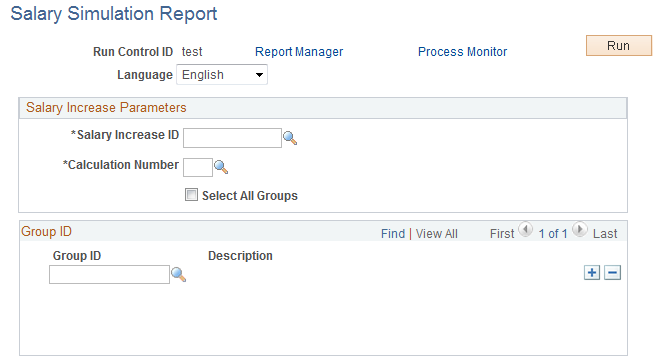This screenshot has height=361, width=658.
Task: Open the Report Manager link
Action: pos(299,52)
